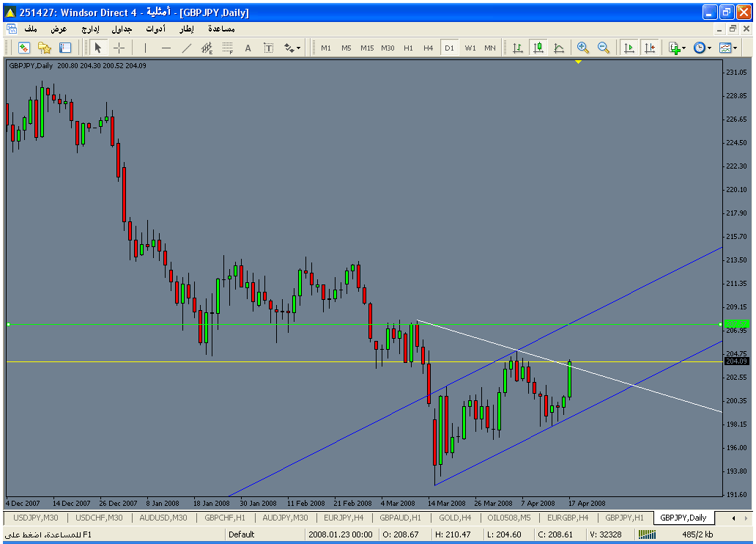Switch to the GOLD,H4 chart tab

point(455,518)
